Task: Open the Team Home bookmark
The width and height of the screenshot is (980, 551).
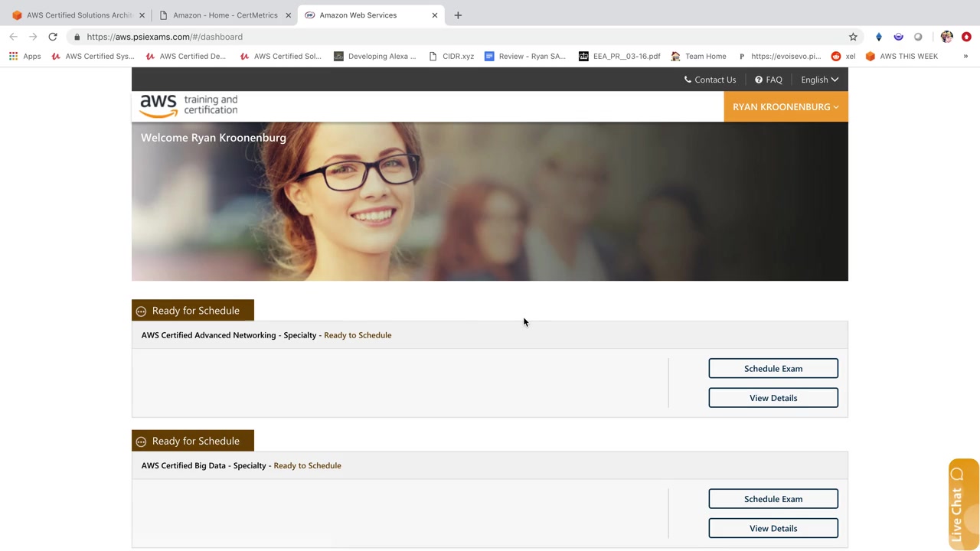Action: click(698, 56)
